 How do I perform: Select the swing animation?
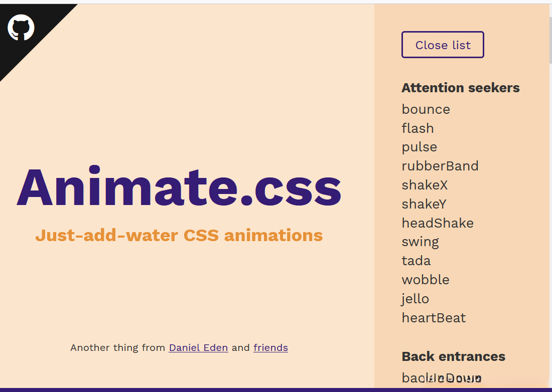[x=420, y=242]
